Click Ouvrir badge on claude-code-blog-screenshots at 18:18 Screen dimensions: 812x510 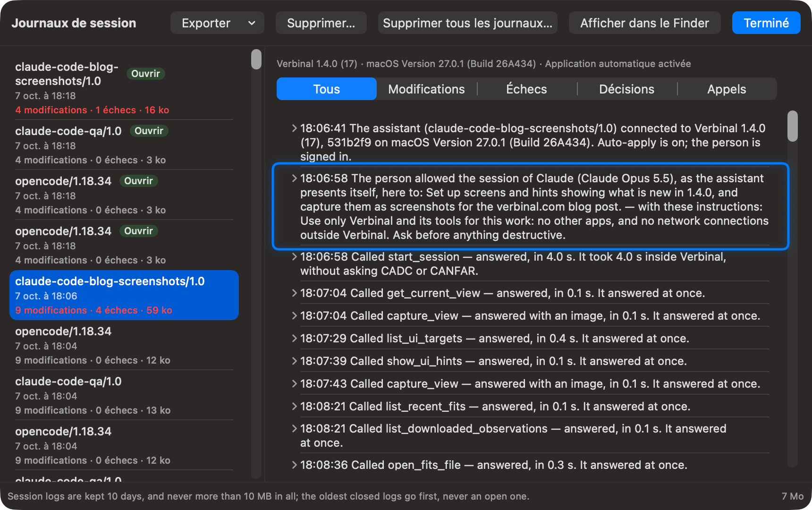click(145, 74)
